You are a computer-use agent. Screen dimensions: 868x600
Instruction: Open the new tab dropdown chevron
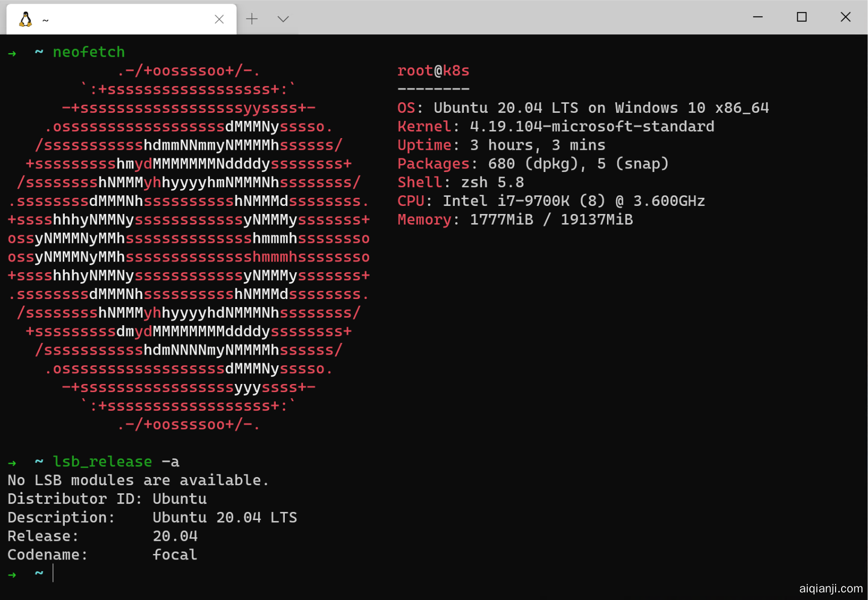[x=283, y=19]
